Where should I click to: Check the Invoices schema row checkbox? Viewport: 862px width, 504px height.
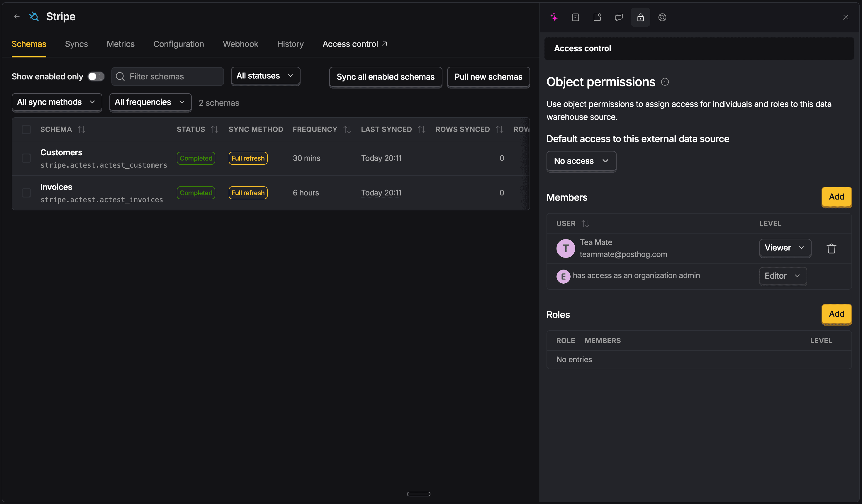point(26,193)
